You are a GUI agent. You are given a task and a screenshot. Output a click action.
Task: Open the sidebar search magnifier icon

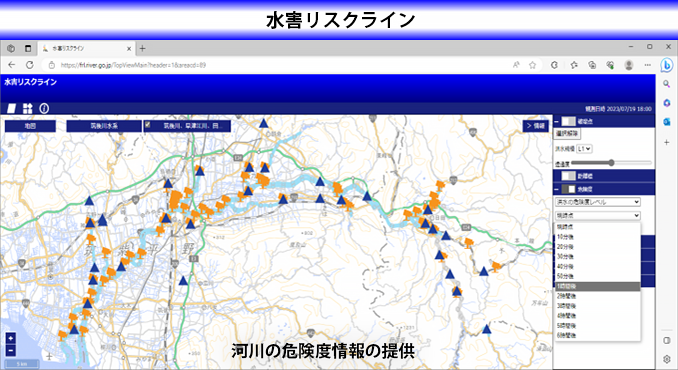[666, 84]
